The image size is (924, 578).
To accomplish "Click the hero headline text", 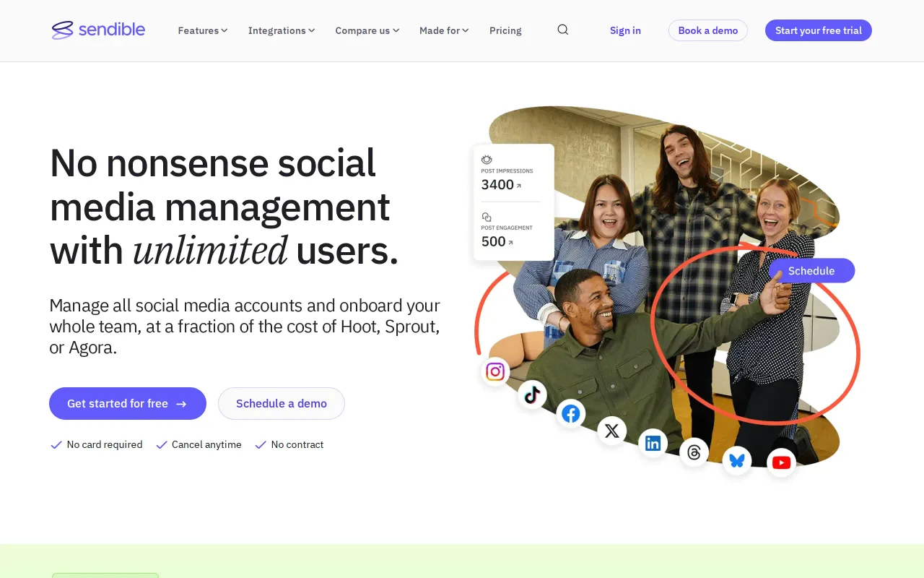I will pos(224,207).
